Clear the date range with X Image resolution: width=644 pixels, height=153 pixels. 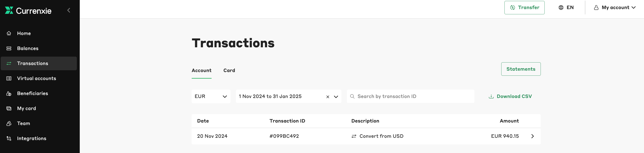coord(328,97)
